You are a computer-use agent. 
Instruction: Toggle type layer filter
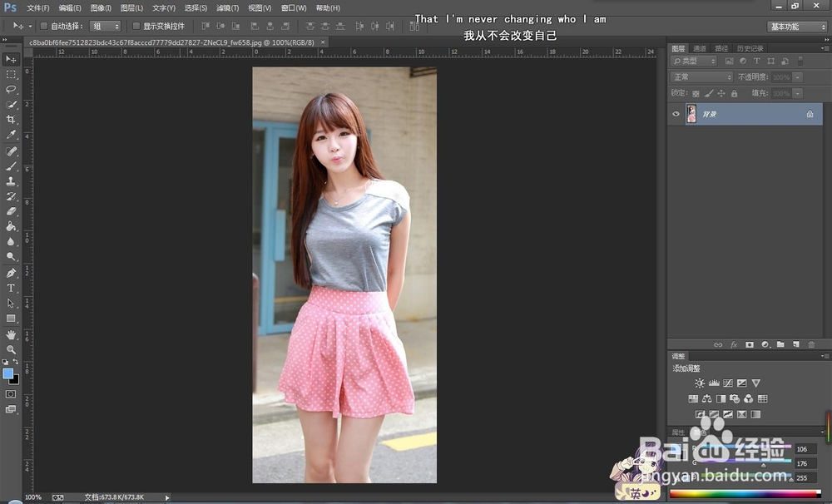756,61
